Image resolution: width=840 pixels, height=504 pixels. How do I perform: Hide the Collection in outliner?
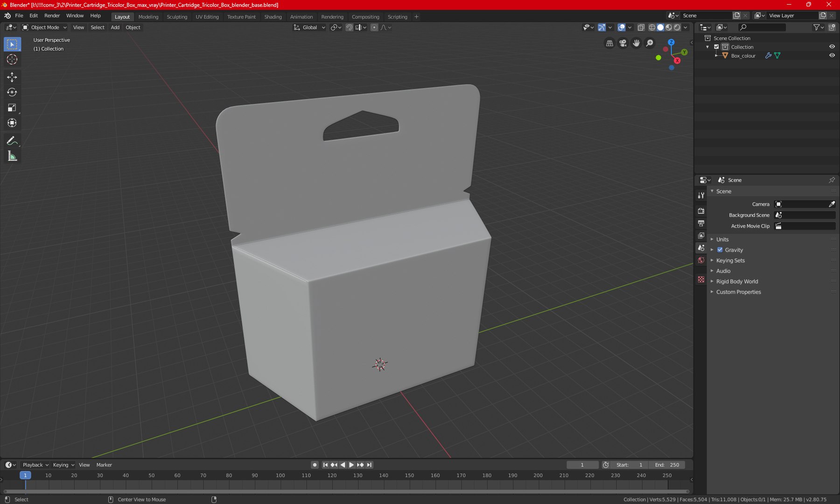pos(832,47)
